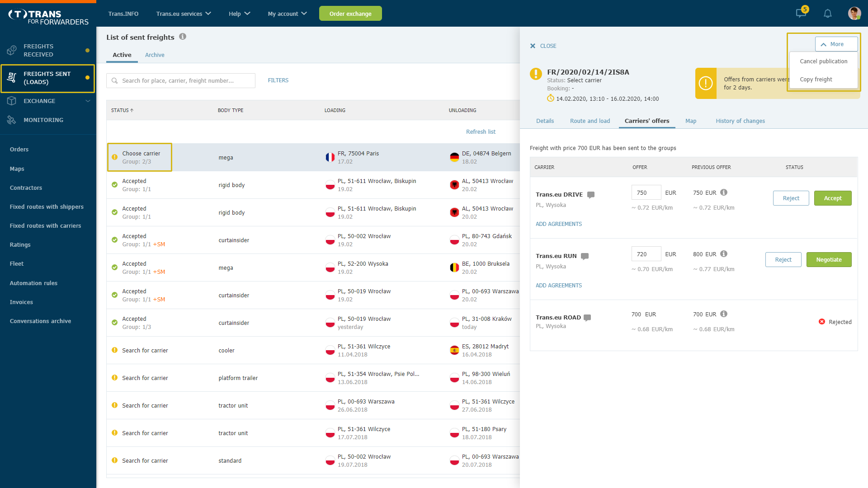Click the clock icon beside the freight dates

550,98
